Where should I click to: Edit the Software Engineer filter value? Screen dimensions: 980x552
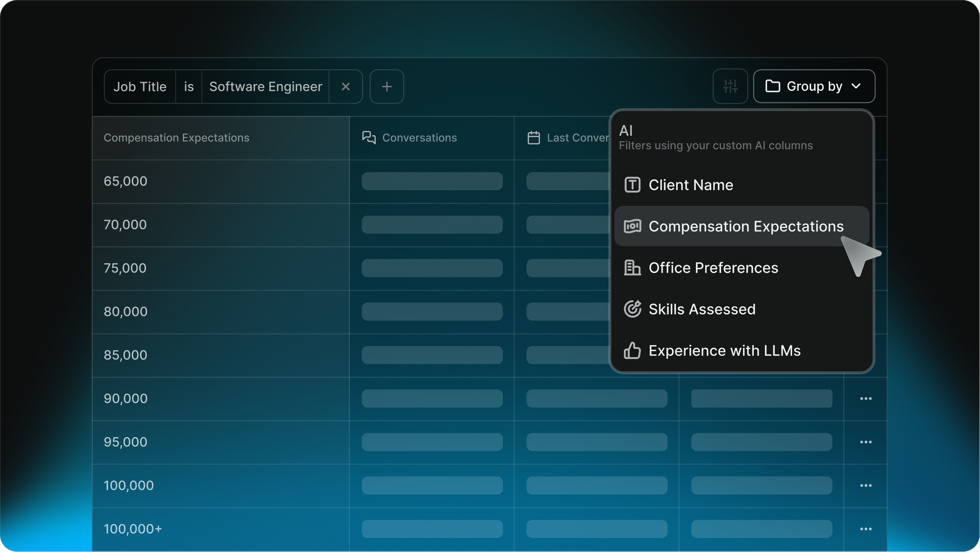(x=266, y=87)
